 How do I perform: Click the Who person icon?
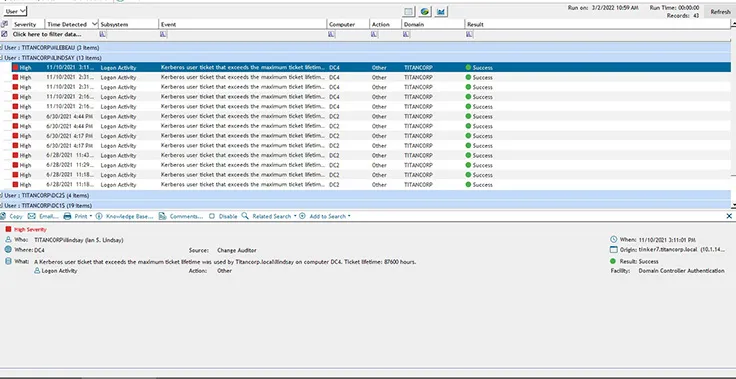tap(8, 240)
